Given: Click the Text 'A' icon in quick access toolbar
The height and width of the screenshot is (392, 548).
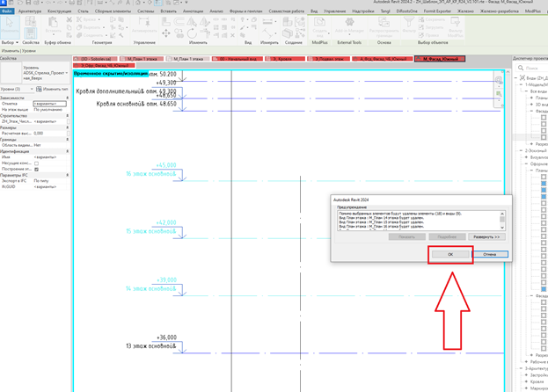Looking at the screenshot, I should (128, 3).
